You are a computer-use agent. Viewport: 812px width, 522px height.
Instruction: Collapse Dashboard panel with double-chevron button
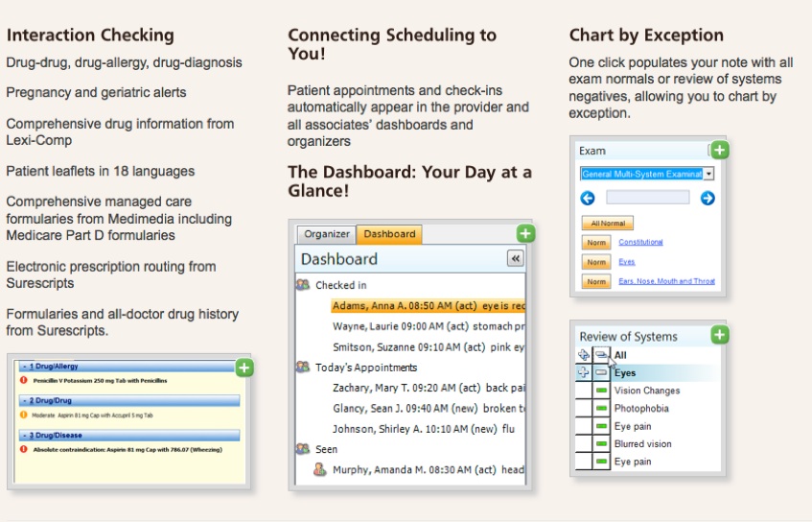coord(515,259)
